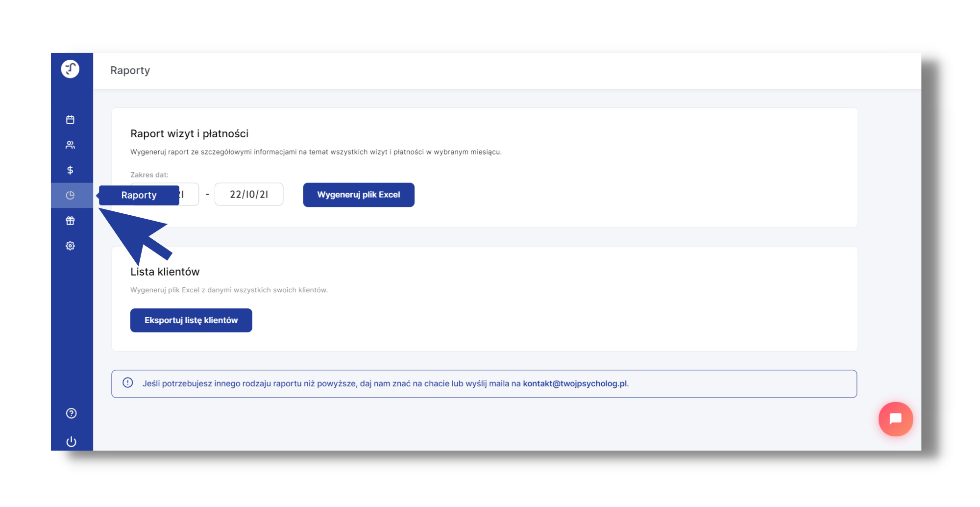The height and width of the screenshot is (507, 980).
Task: Click the app logo in the sidebar
Action: 70,69
